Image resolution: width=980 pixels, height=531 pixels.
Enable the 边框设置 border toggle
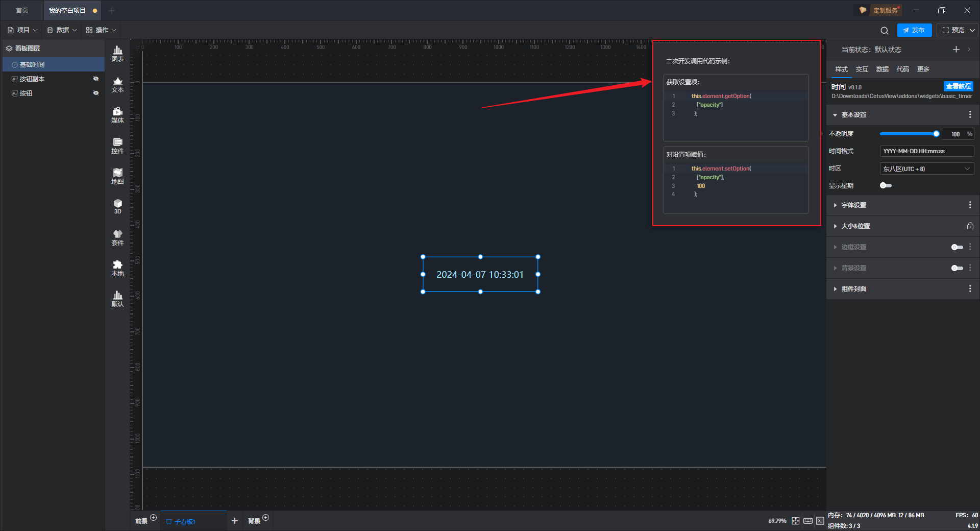(x=957, y=247)
